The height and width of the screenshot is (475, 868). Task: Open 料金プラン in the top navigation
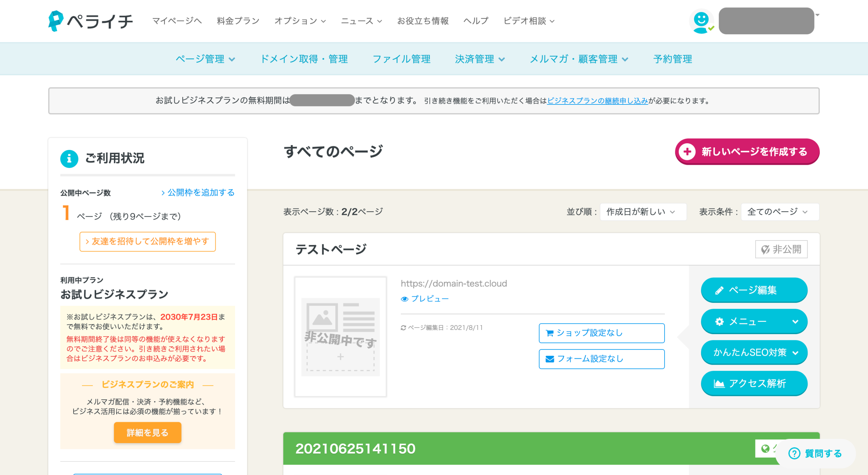point(238,21)
